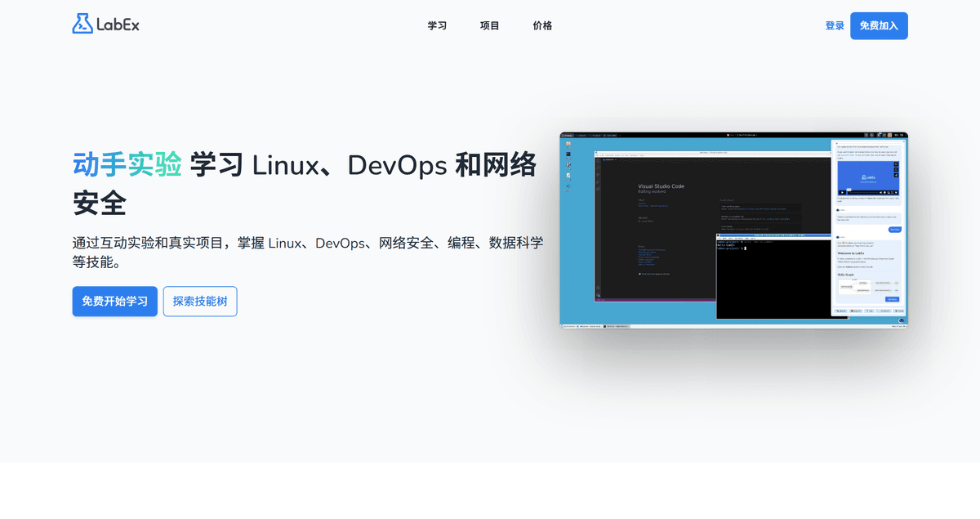
Task: Click the terminal entry in the virtual desktop taskbar
Action: point(617,325)
